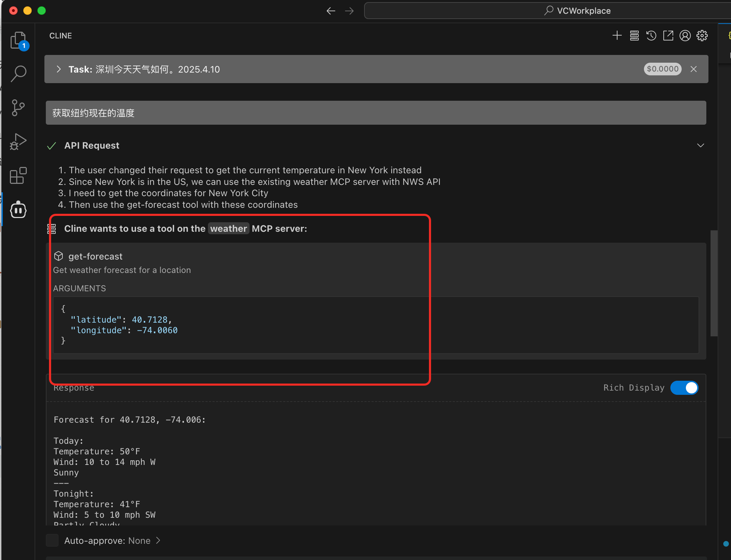
Task: Open the Source Control view icon
Action: coord(18,107)
